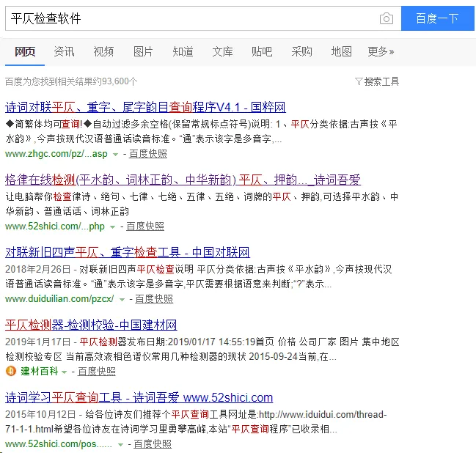Open the 格律在线检测 诗词吾爱 result title
Screen dimensions: 476x453
[x=183, y=180]
